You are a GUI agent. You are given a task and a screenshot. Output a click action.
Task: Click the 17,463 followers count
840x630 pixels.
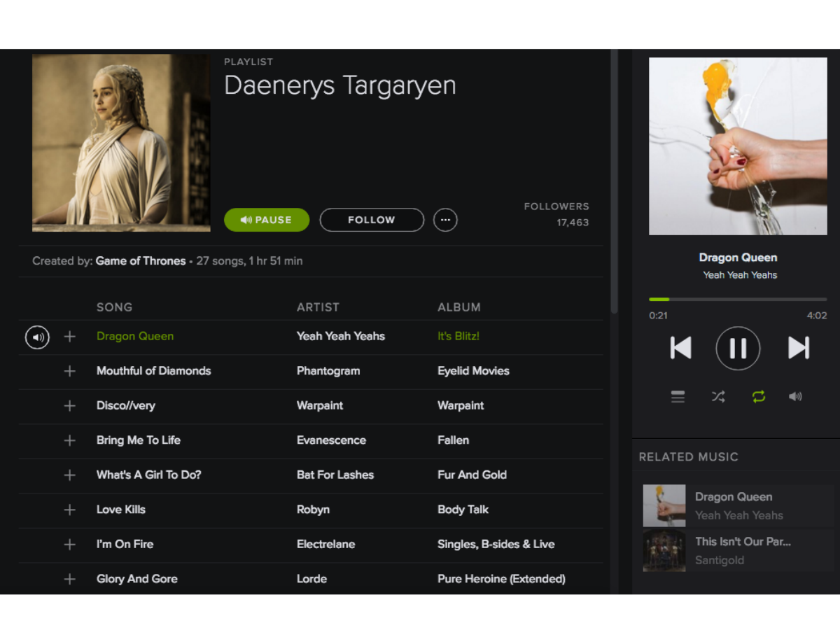coord(573,223)
